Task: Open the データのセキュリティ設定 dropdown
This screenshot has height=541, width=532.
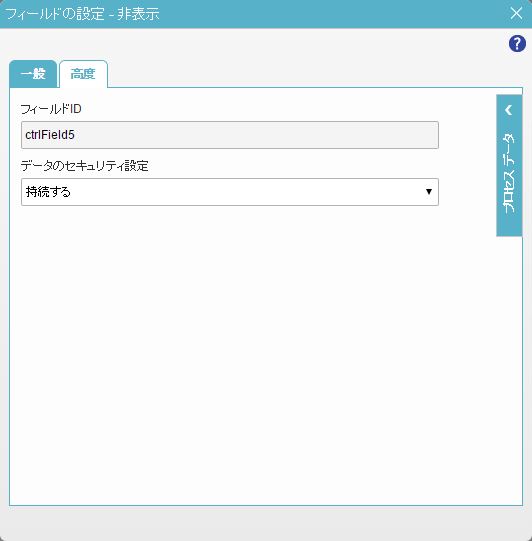Action: (x=230, y=192)
